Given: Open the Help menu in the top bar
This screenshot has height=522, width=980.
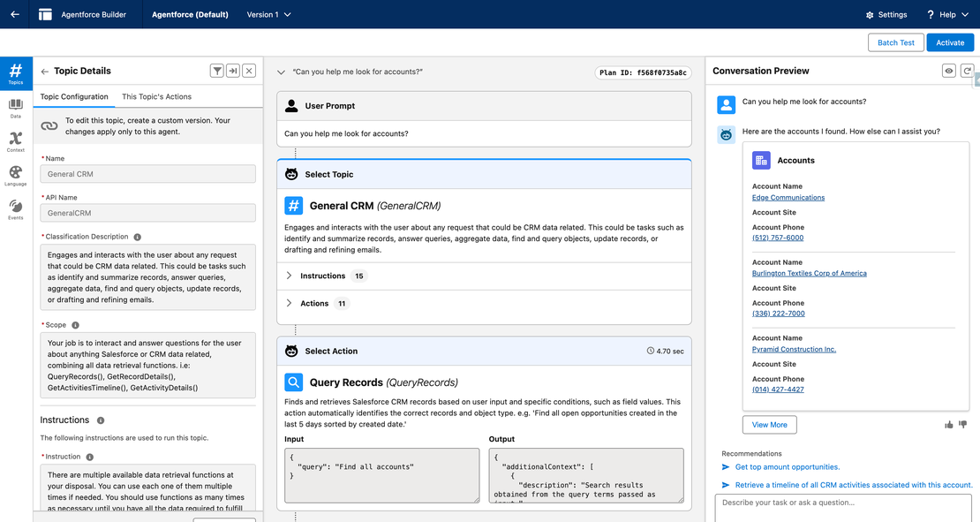Looking at the screenshot, I should click(947, 14).
